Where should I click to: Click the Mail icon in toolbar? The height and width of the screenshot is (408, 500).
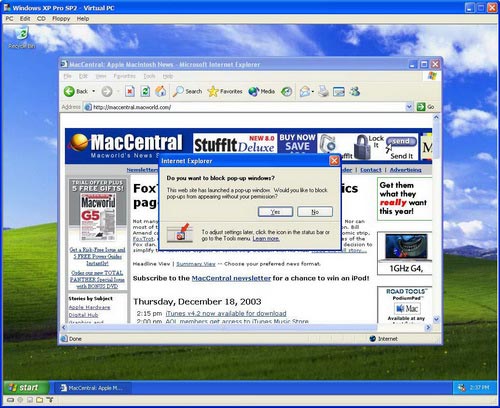point(304,91)
